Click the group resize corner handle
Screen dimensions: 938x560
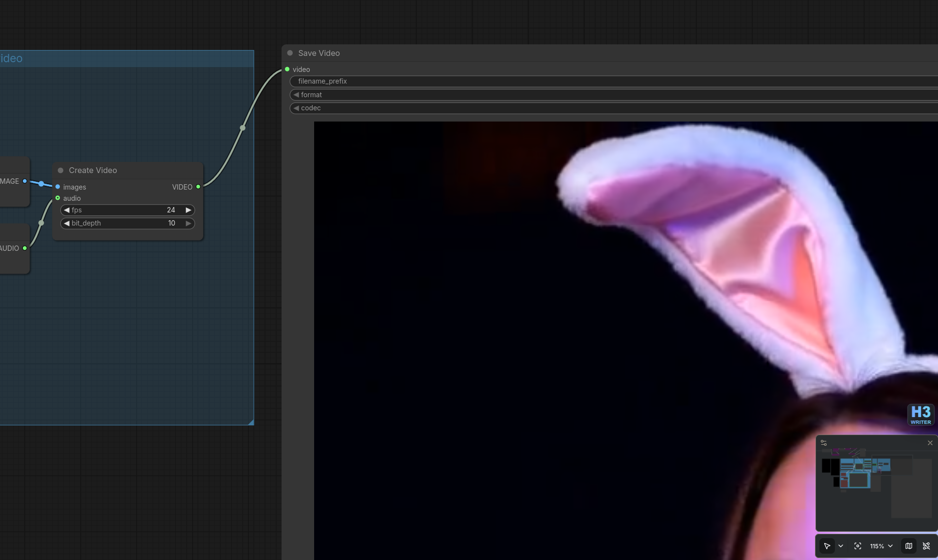click(x=251, y=422)
